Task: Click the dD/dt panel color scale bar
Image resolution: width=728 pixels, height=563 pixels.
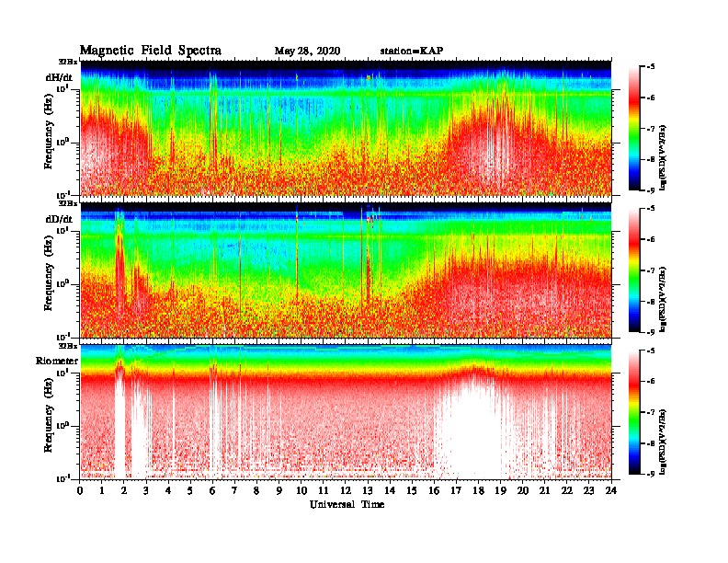Action: pos(633,270)
